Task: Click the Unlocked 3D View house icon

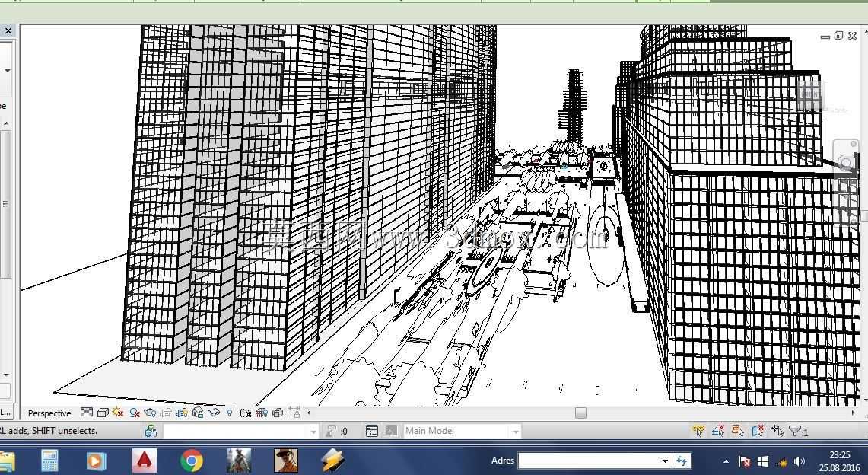Action: [x=198, y=413]
